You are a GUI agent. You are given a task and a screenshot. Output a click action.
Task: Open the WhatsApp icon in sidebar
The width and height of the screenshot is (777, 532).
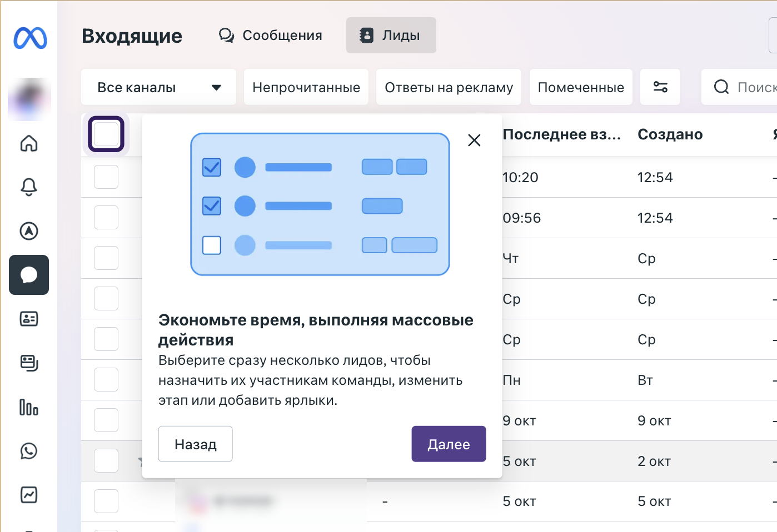tap(29, 451)
